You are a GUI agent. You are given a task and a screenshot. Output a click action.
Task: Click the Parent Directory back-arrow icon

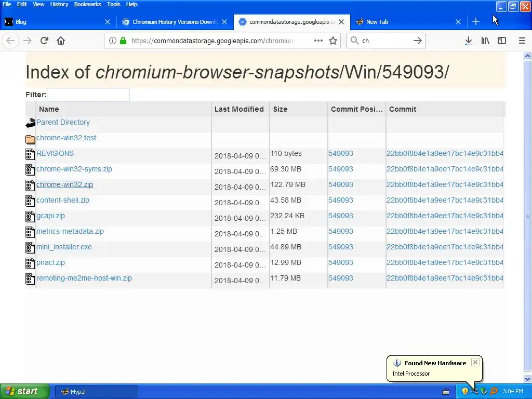click(30, 123)
